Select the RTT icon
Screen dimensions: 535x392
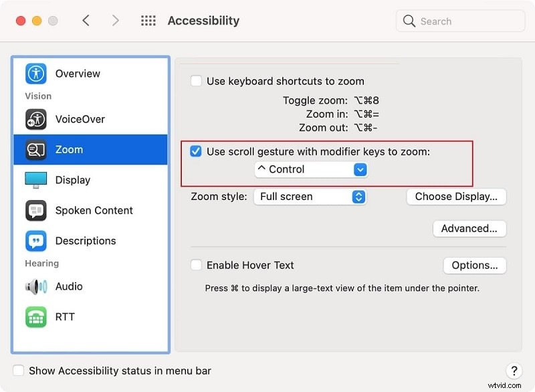[x=37, y=316]
